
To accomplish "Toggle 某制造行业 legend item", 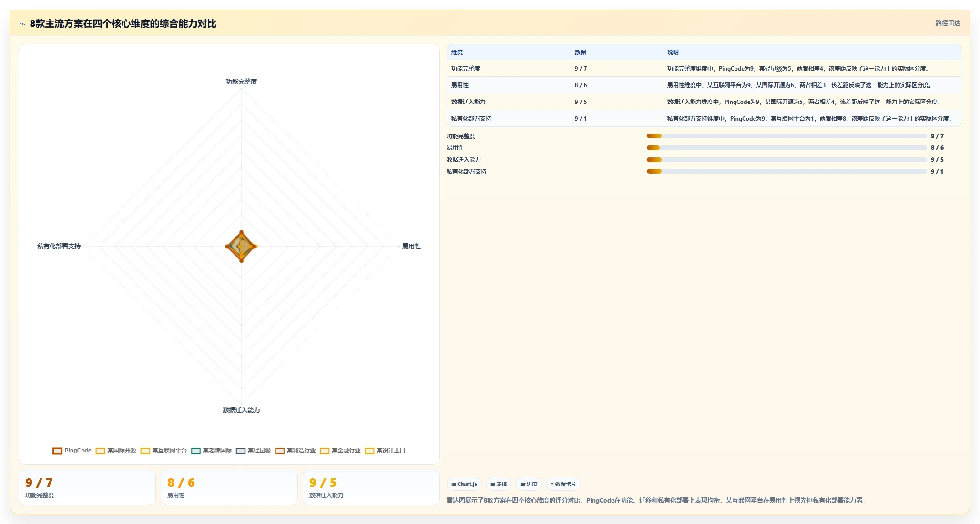I will pos(295,451).
